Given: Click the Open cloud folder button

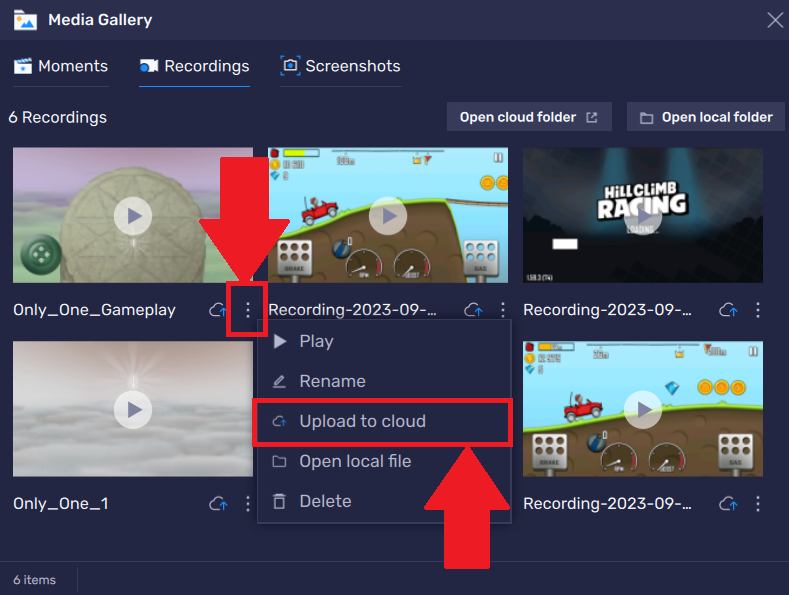Looking at the screenshot, I should tap(528, 117).
